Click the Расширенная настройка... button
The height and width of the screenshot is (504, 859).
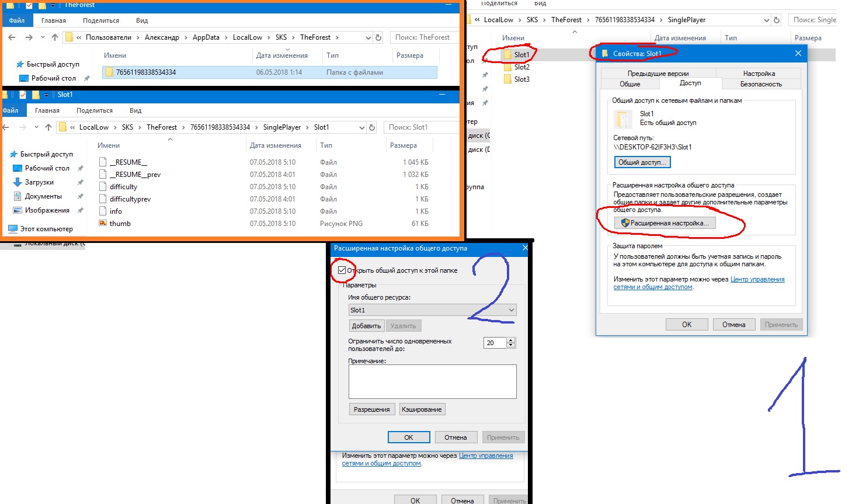pyautogui.click(x=665, y=223)
